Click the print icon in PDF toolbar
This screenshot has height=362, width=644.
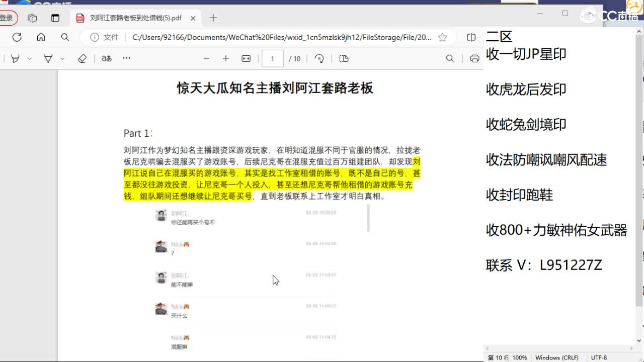pyautogui.click(x=474, y=58)
